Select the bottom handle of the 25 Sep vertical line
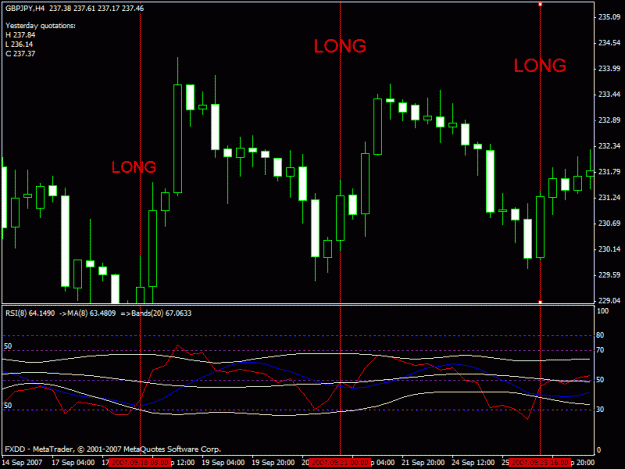 [540, 302]
